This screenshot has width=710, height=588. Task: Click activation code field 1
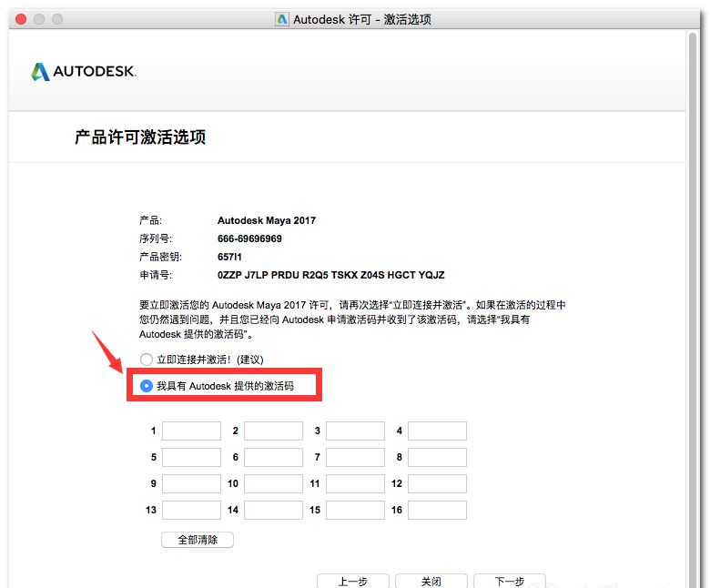coord(191,431)
